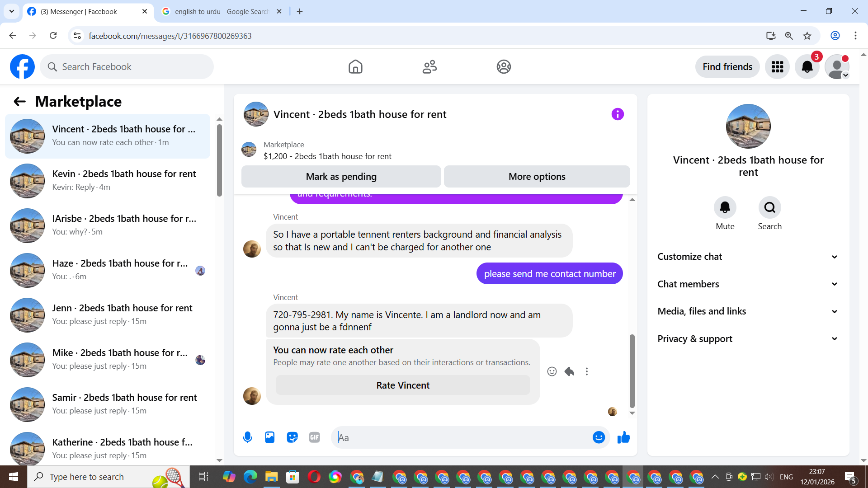Reply to the rate message

click(569, 371)
